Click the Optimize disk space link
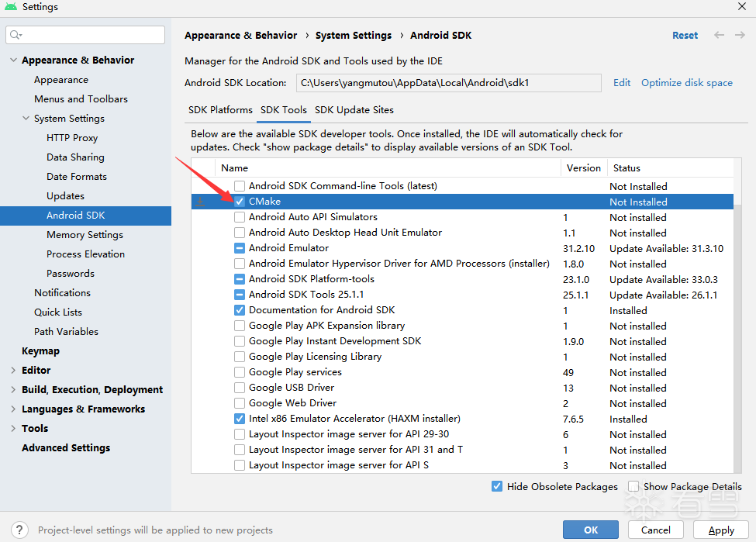This screenshot has width=756, height=542. [x=686, y=83]
